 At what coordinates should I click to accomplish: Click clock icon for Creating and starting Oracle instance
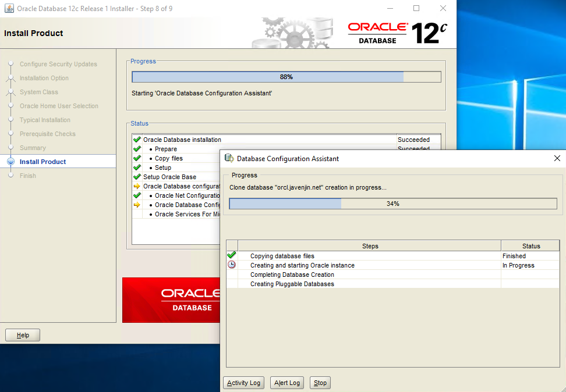(232, 265)
